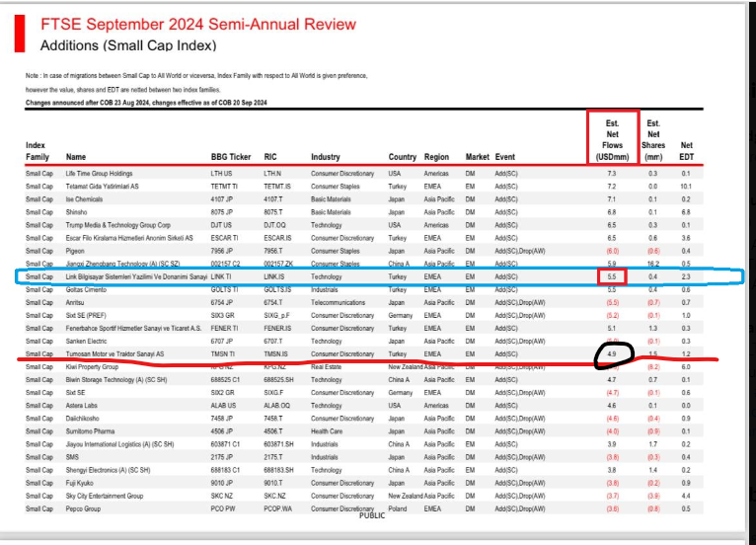The height and width of the screenshot is (545, 756).
Task: Click the subtitle 'Additions (Small Cap Index)'
Action: tap(128, 45)
